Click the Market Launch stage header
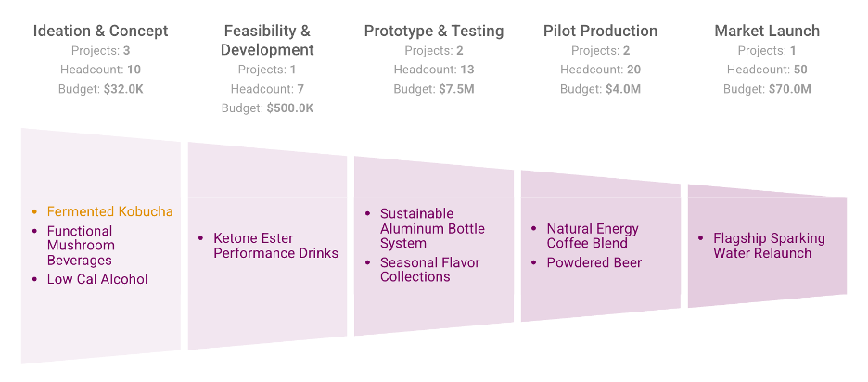The image size is (868, 382). (x=767, y=31)
